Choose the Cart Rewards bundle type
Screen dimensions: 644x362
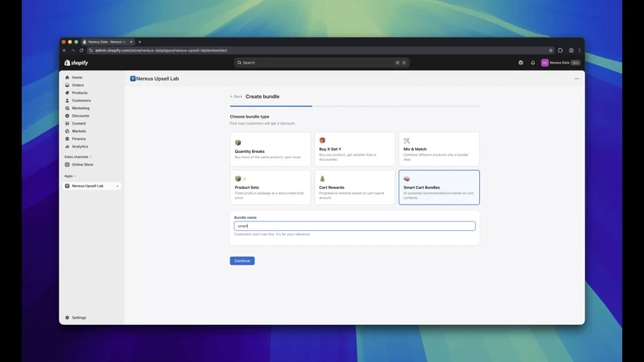354,187
